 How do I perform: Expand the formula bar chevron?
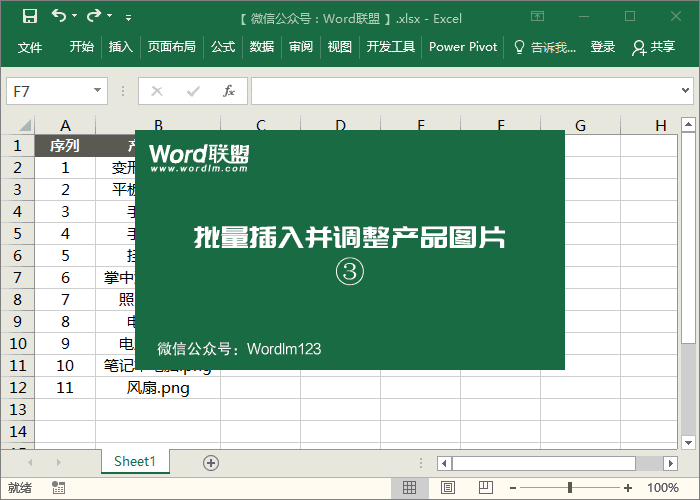[x=686, y=91]
